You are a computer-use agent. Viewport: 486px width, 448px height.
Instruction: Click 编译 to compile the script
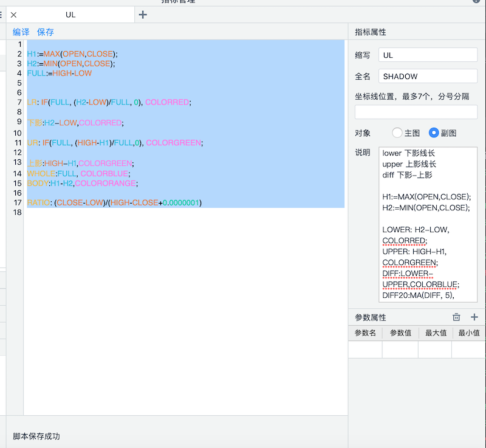click(21, 32)
